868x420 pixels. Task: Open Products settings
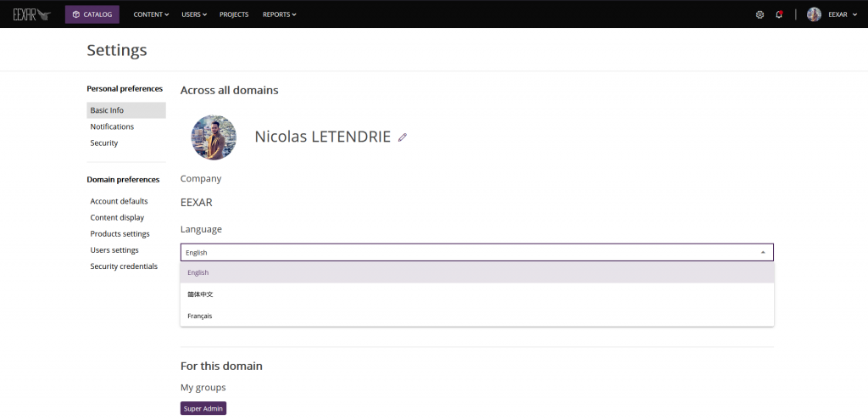coord(120,234)
